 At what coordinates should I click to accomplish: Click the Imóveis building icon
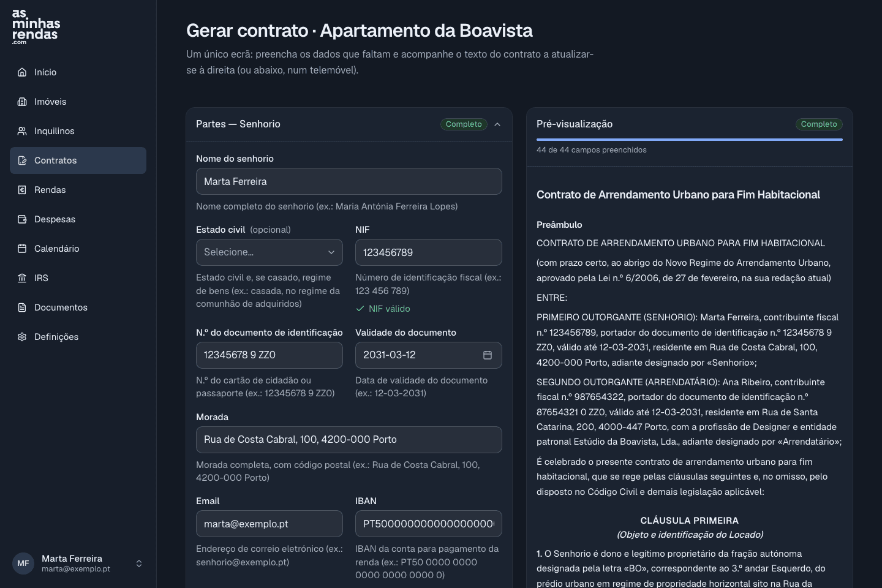(x=22, y=102)
